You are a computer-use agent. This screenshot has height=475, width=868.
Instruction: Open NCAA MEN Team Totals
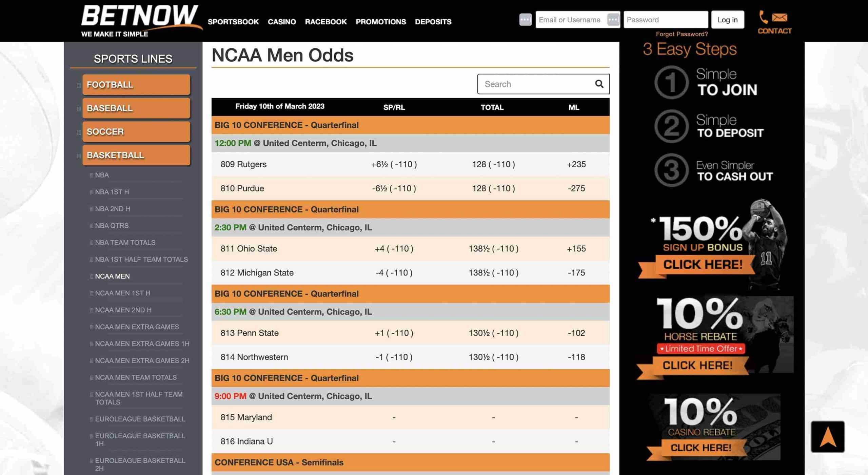point(136,377)
